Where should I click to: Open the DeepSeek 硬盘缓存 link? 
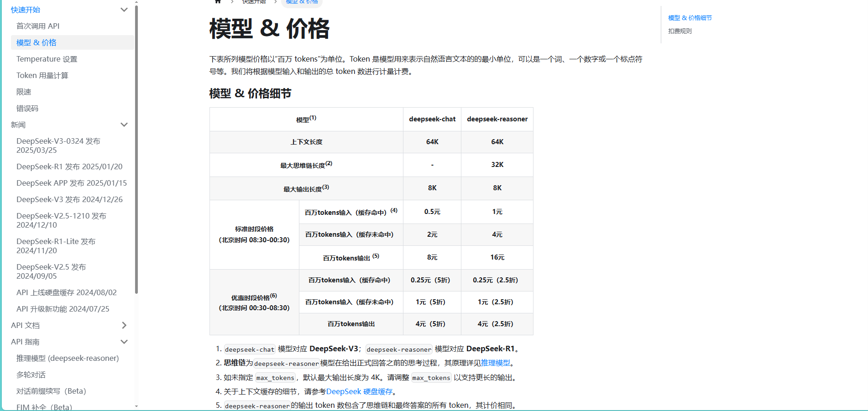coord(361,391)
